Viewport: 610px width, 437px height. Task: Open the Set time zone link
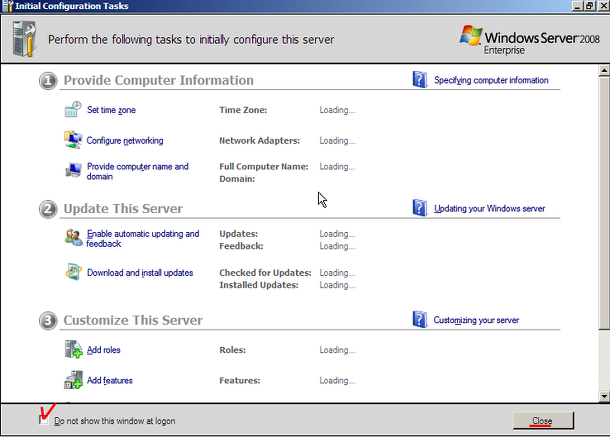click(x=111, y=110)
